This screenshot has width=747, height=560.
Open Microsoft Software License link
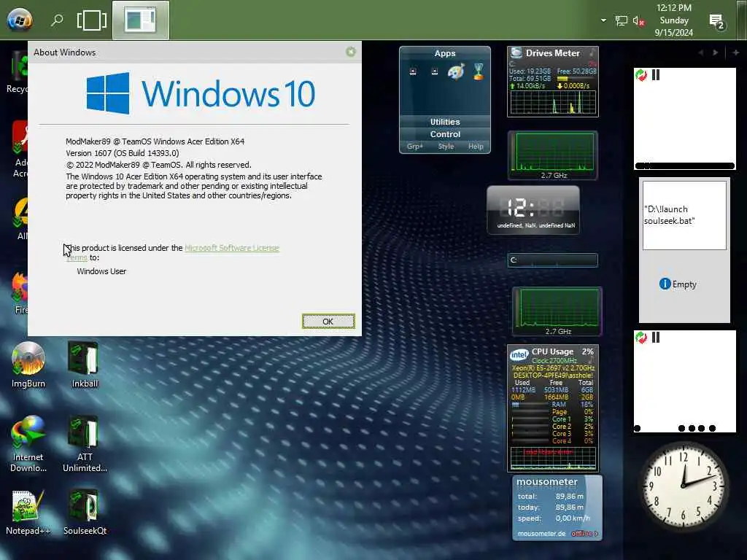tap(231, 248)
